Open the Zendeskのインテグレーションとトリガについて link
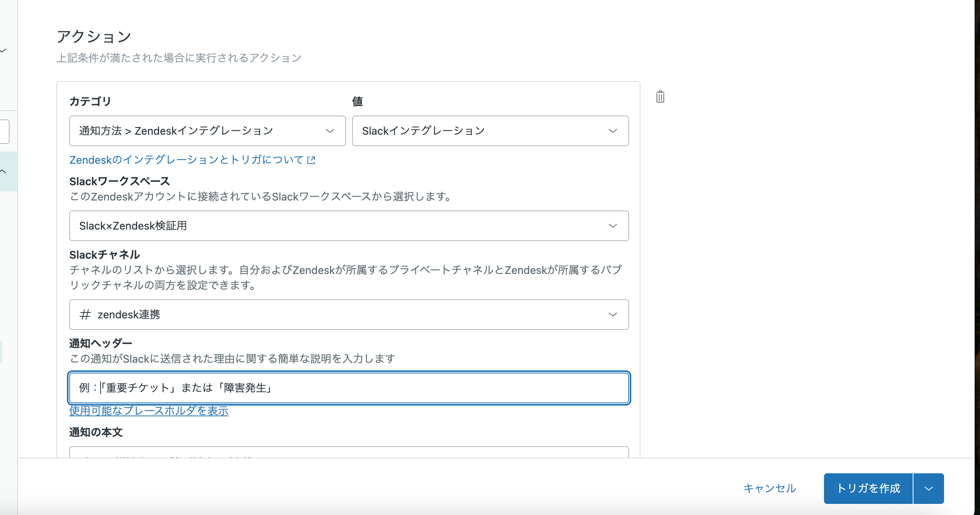 [187, 160]
